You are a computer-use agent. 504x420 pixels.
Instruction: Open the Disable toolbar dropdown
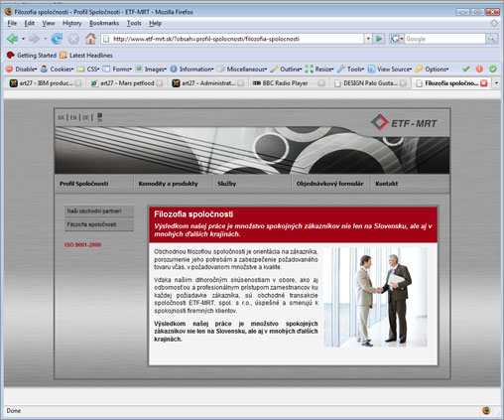[22, 70]
